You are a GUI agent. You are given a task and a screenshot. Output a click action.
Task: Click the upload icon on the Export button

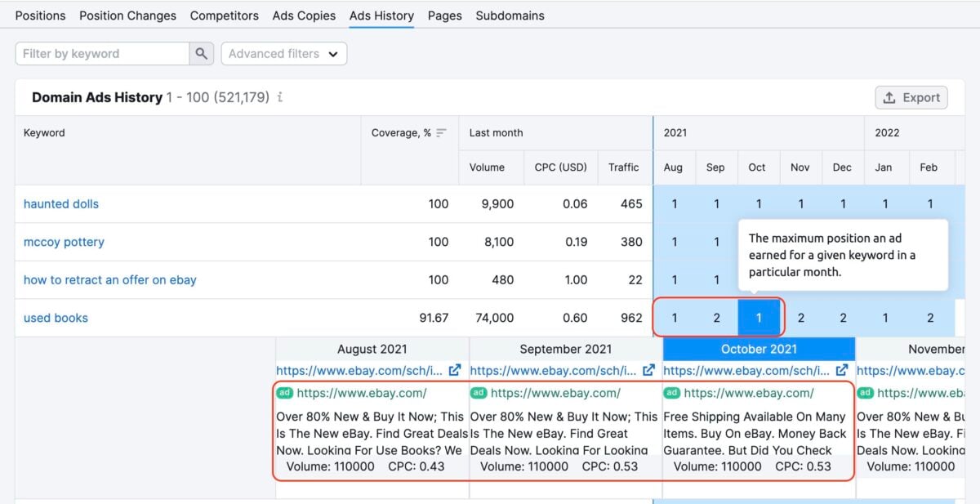(891, 97)
